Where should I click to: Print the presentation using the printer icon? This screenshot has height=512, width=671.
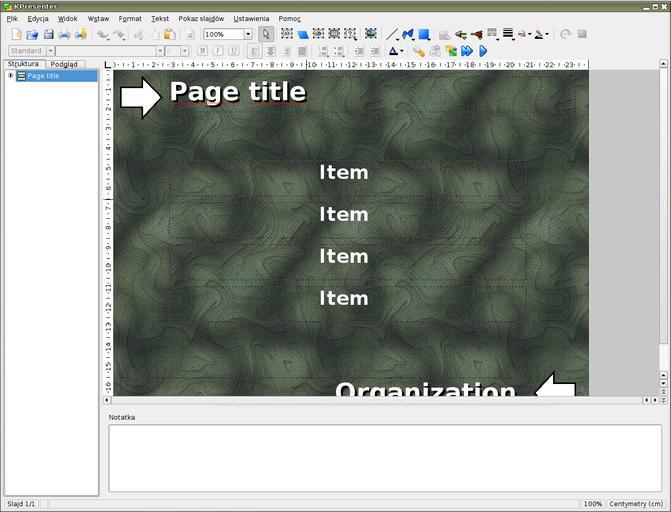pos(64,34)
